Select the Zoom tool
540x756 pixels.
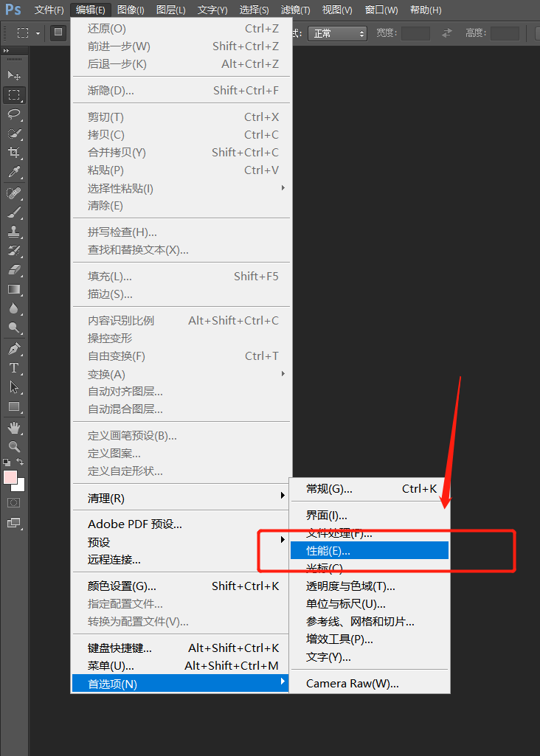(14, 446)
